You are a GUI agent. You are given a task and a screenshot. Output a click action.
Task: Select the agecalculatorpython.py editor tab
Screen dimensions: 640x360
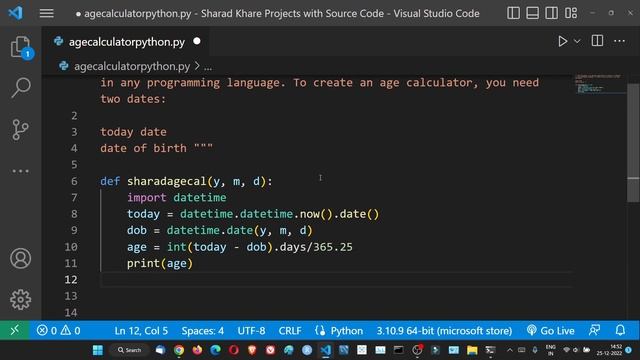point(127,42)
